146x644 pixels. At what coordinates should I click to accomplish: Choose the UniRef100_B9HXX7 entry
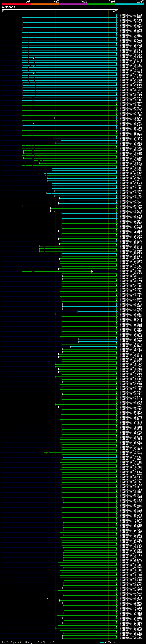pyautogui.click(x=131, y=67)
